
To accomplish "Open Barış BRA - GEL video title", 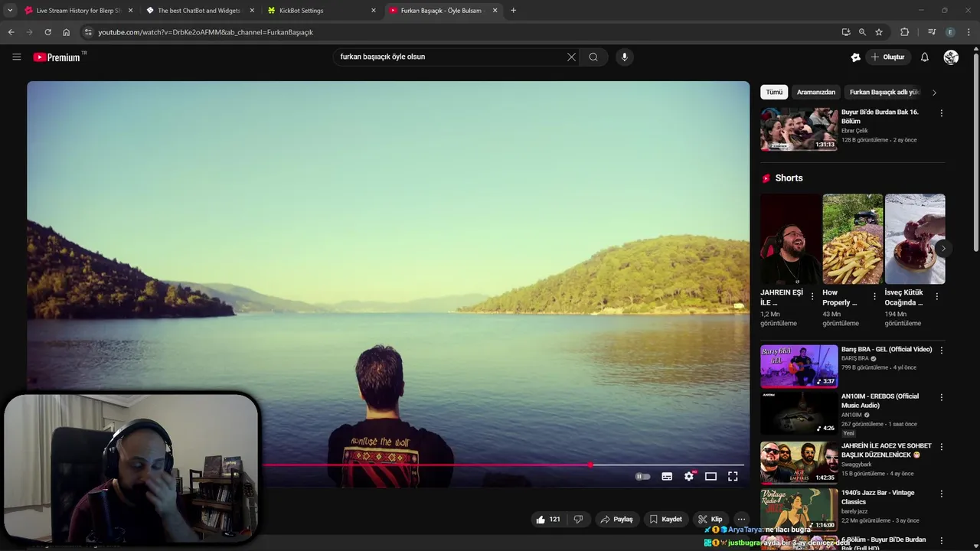I will 887,350.
